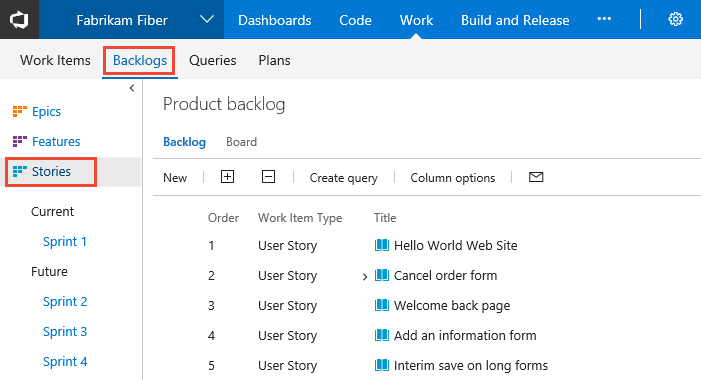Viewport: 701px width, 380px height.
Task: Click book icon beside Hello World Web Site
Action: coord(381,245)
